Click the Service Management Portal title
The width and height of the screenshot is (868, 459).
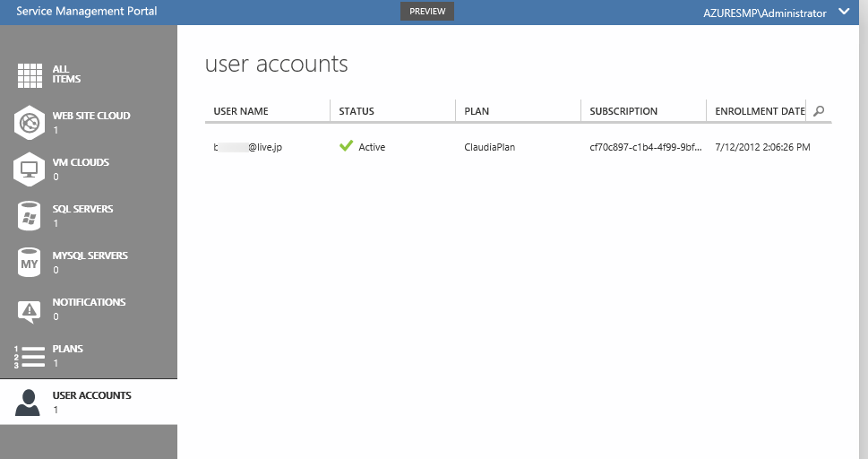(87, 11)
